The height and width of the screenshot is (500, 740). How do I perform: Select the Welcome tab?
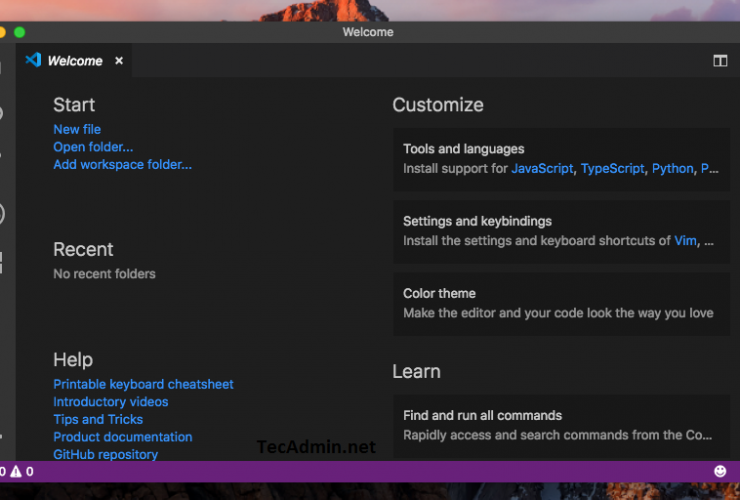click(75, 61)
